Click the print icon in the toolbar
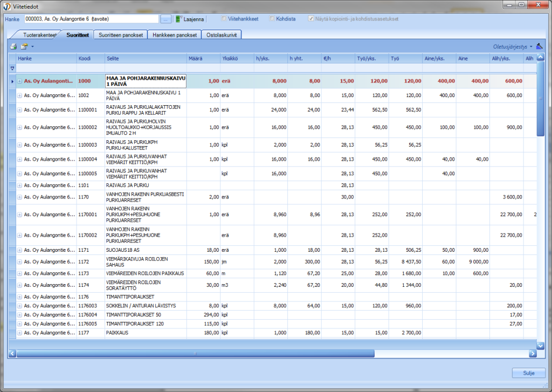Viewport: 552px width, 392px height. [13, 46]
